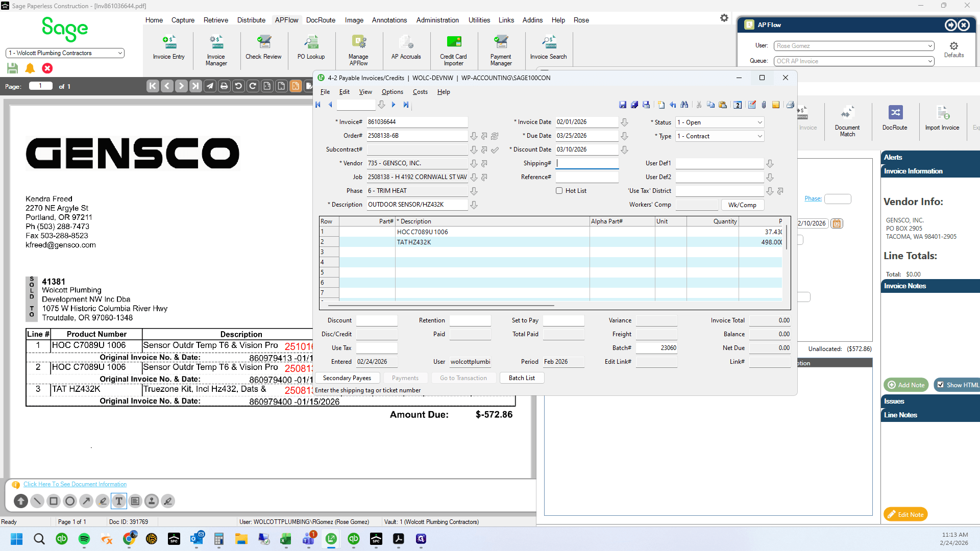This screenshot has height=551, width=980.
Task: Click the yellow bell notification icon
Action: [30, 68]
